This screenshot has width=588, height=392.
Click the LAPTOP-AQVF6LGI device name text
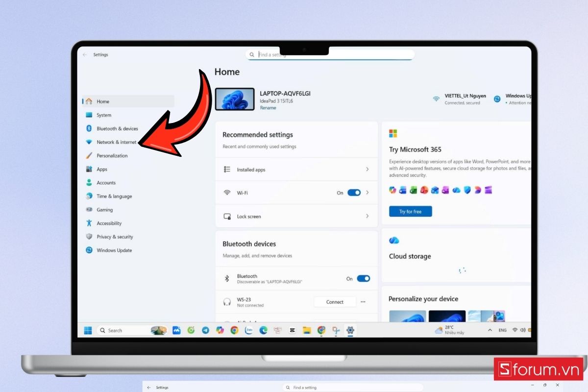[x=285, y=94]
